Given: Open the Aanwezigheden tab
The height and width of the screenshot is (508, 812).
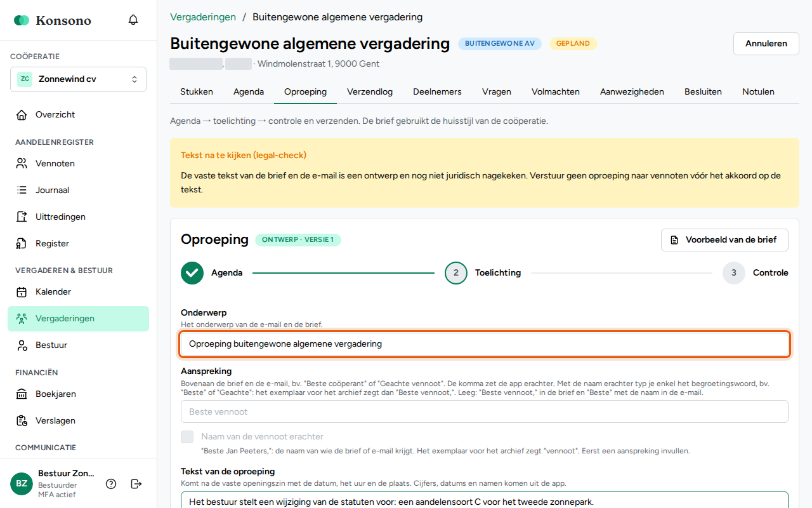Looking at the screenshot, I should click(x=632, y=91).
